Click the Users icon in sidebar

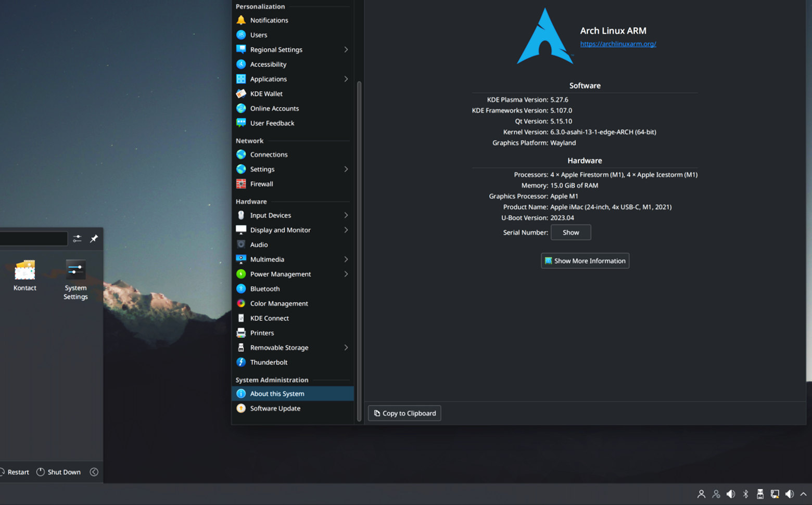241,35
